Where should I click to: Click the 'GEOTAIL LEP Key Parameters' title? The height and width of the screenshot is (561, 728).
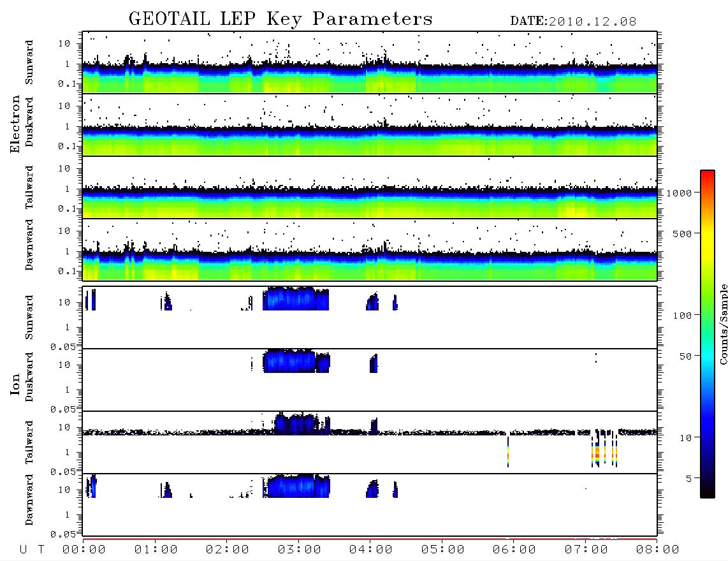[280, 19]
